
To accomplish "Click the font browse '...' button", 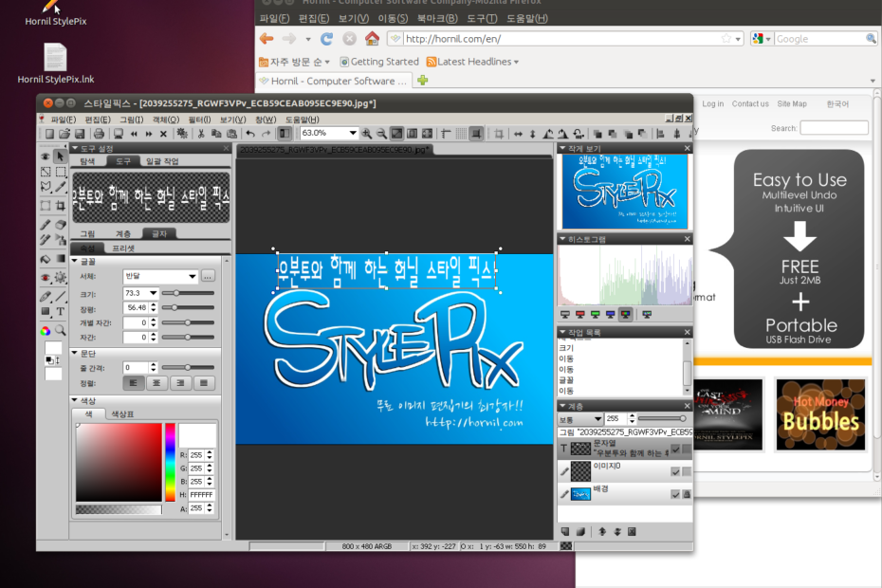I will pyautogui.click(x=208, y=276).
